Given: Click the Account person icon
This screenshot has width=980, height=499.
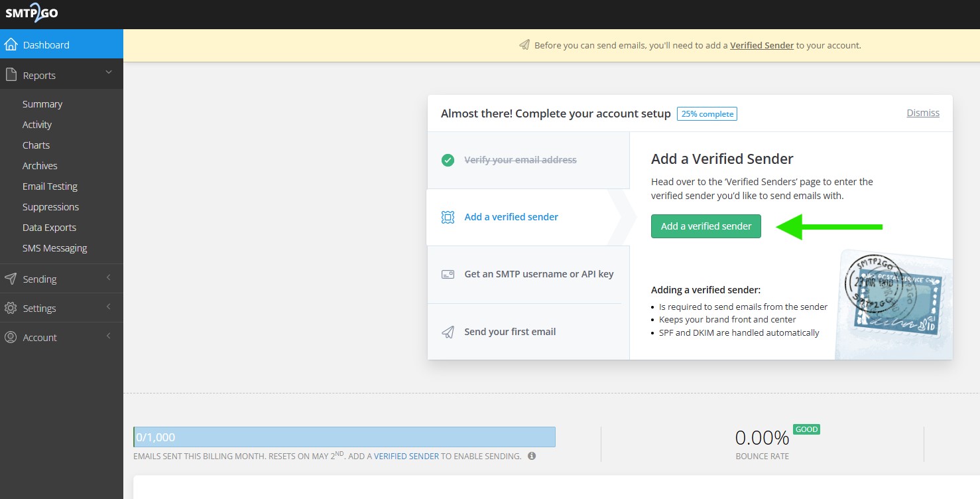Looking at the screenshot, I should [11, 338].
